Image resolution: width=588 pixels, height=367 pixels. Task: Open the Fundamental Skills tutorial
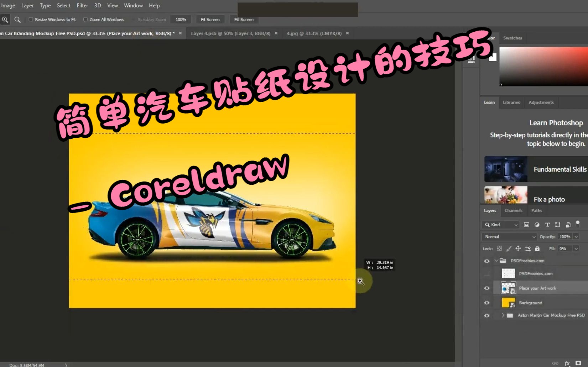pyautogui.click(x=536, y=169)
